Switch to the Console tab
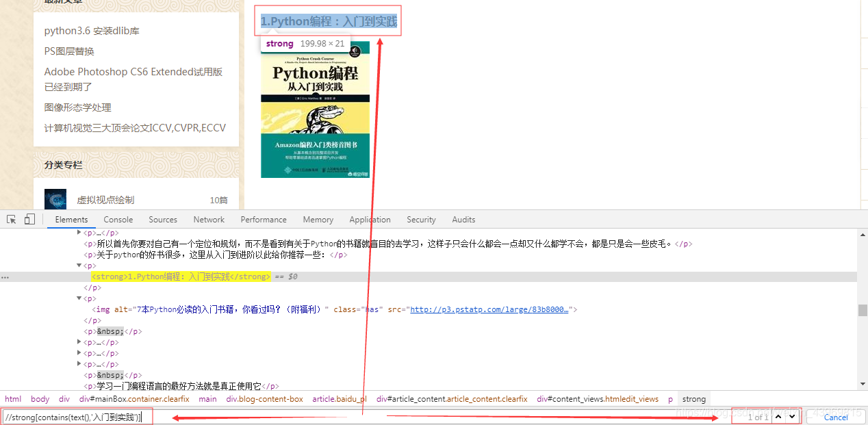 (x=118, y=220)
